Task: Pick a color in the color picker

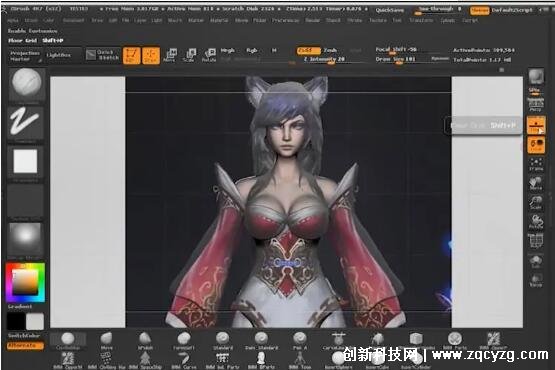Action: pyautogui.click(x=25, y=282)
